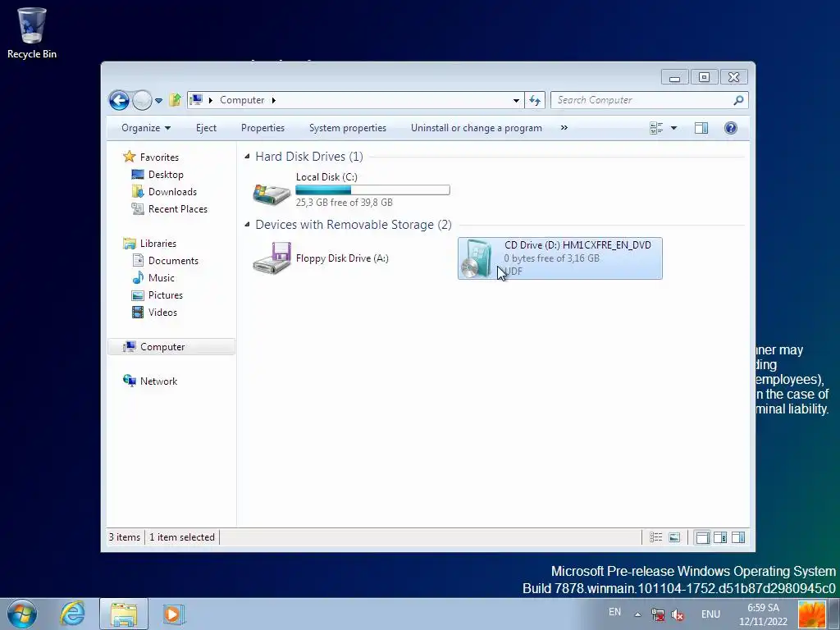Click the network tray icon
This screenshot has height=630, width=840.
pyautogui.click(x=658, y=614)
